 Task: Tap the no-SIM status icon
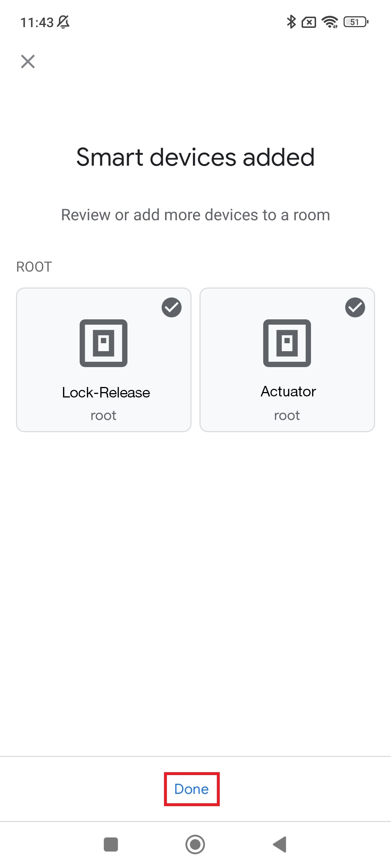309,22
